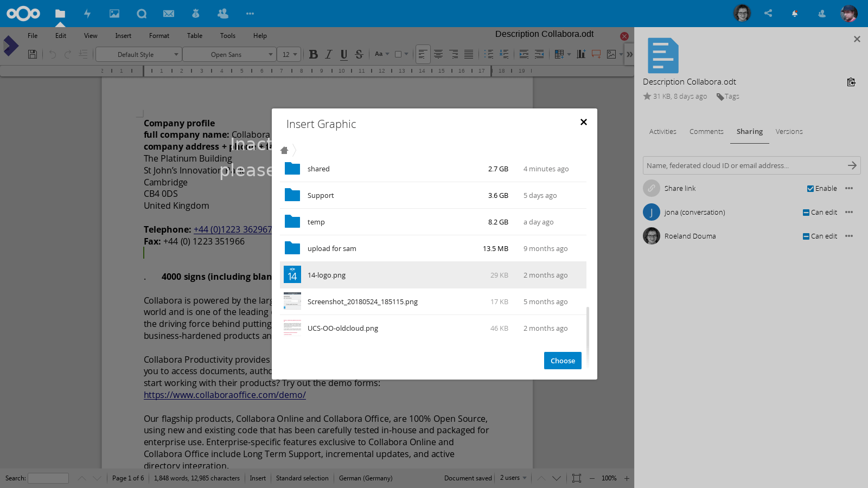Toggle bold formatting
Viewport: 868px width, 488px height.
point(314,54)
